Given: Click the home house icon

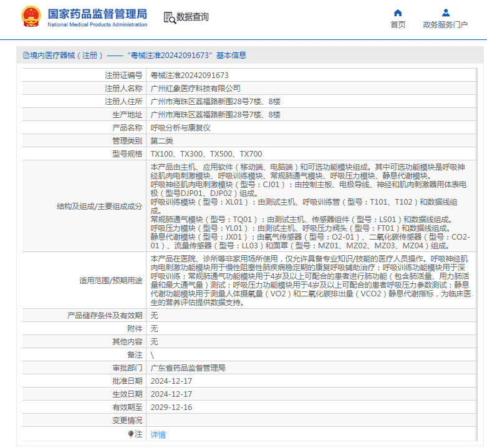Looking at the screenshot, I should coord(398,12).
